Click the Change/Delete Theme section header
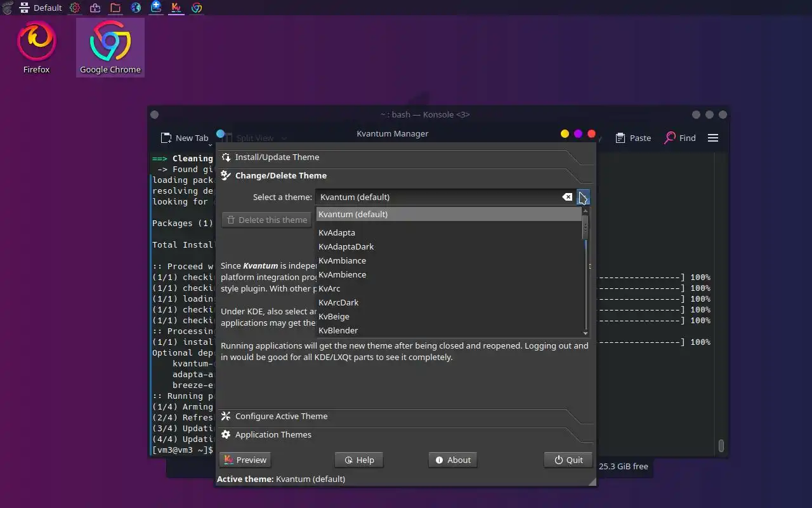Image resolution: width=812 pixels, height=508 pixels. (x=405, y=175)
